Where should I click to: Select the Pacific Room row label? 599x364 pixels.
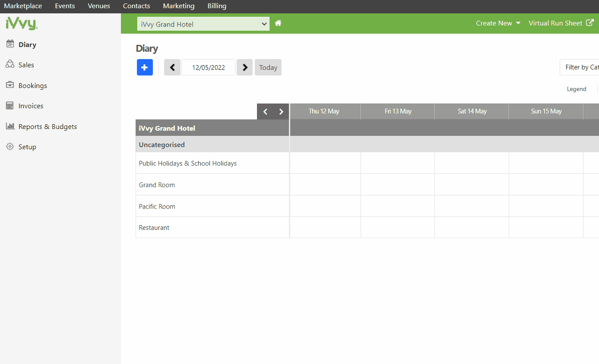click(157, 206)
